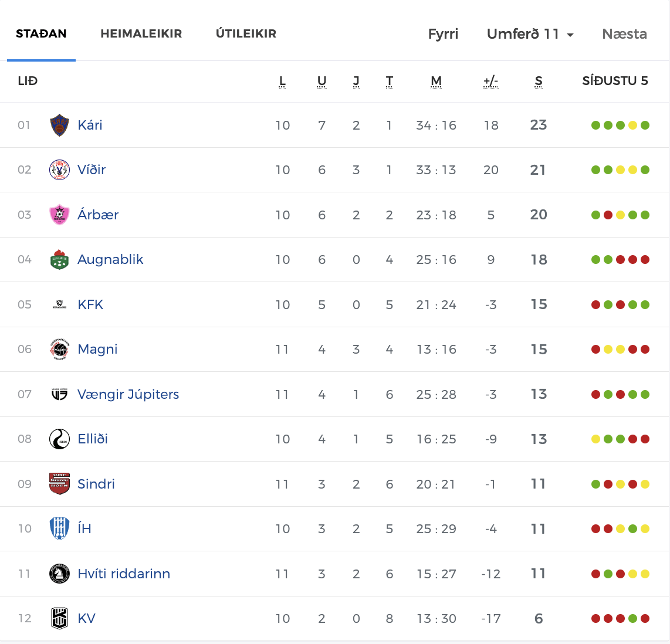Open the KFK team link
Viewport: 670px width, 644px height.
[x=90, y=304]
